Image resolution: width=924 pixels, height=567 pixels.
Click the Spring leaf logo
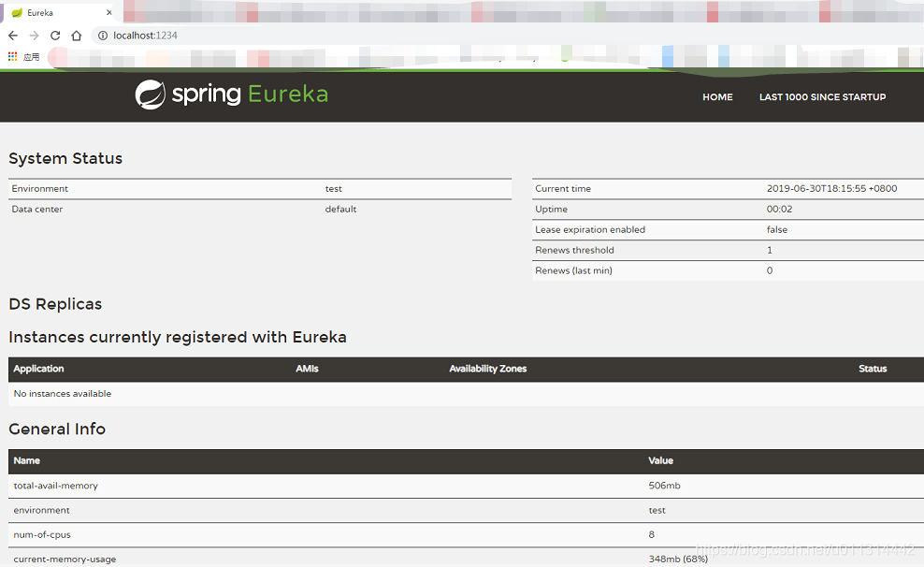(x=151, y=94)
